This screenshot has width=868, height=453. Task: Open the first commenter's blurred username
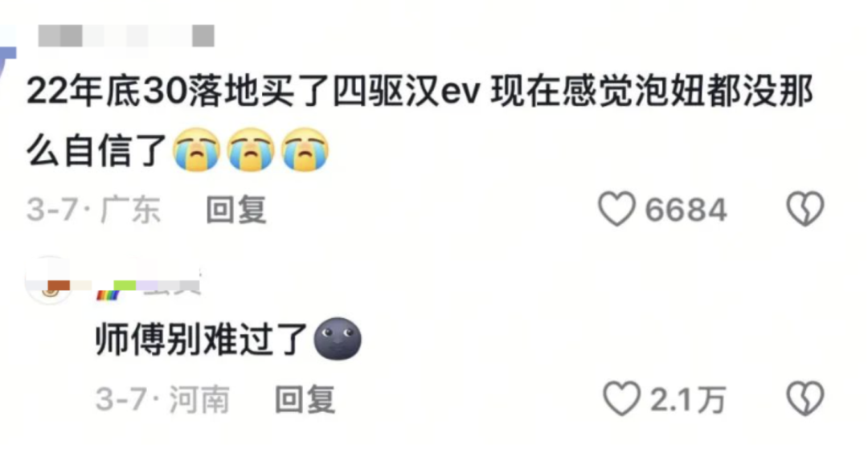126,36
